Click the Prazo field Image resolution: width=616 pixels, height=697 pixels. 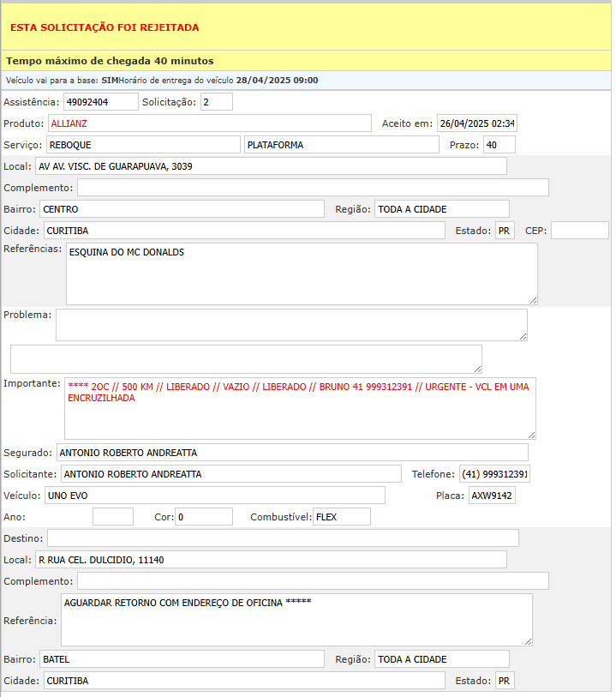click(x=499, y=145)
